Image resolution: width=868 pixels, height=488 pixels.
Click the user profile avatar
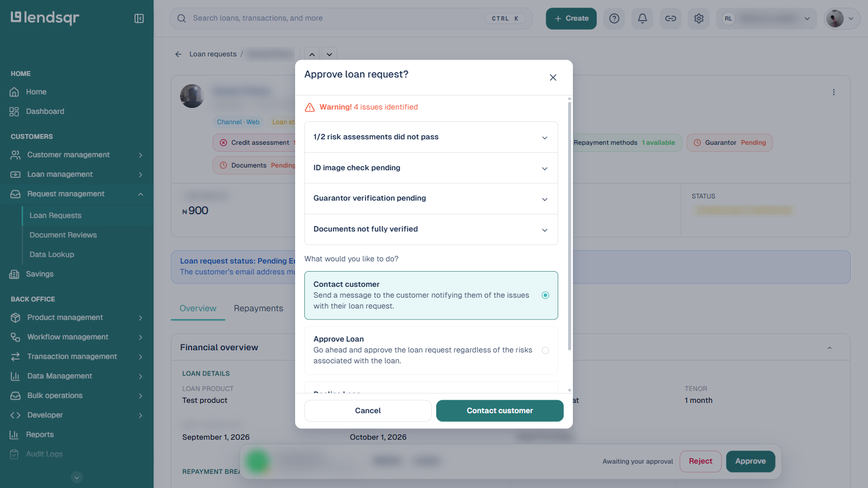coord(835,18)
